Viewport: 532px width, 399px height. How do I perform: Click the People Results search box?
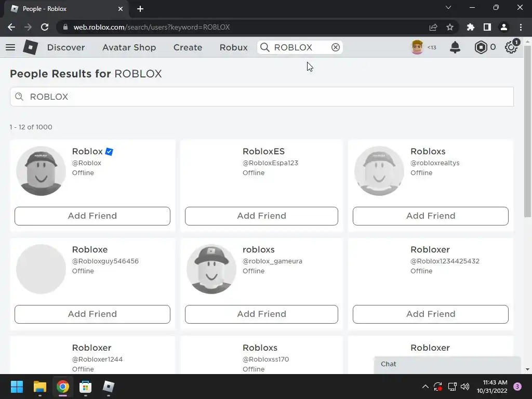pyautogui.click(x=262, y=97)
